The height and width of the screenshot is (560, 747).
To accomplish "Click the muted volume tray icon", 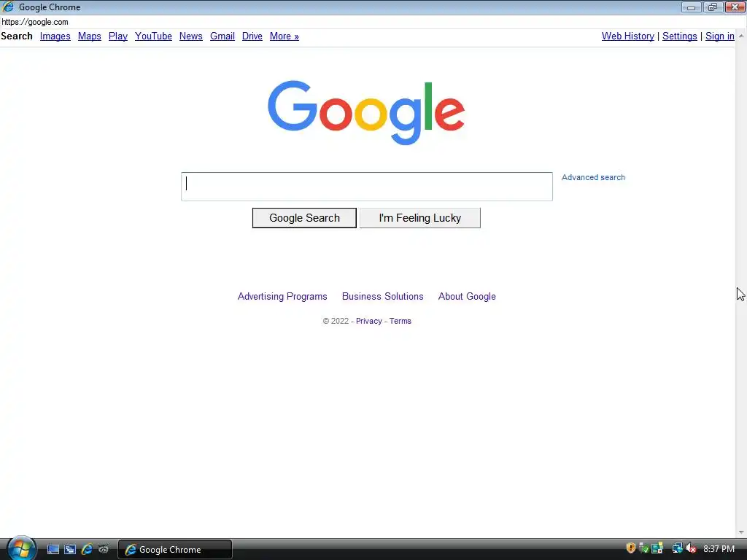I will coord(691,548).
